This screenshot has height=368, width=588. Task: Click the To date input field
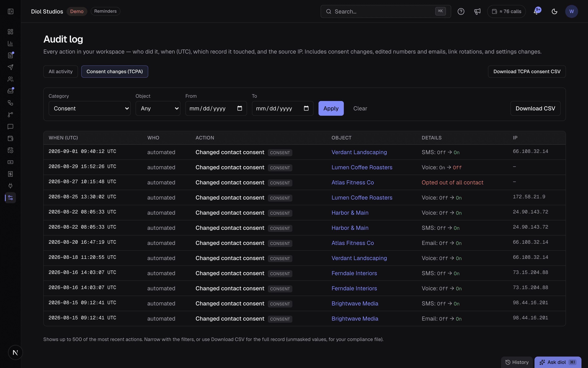(283, 108)
